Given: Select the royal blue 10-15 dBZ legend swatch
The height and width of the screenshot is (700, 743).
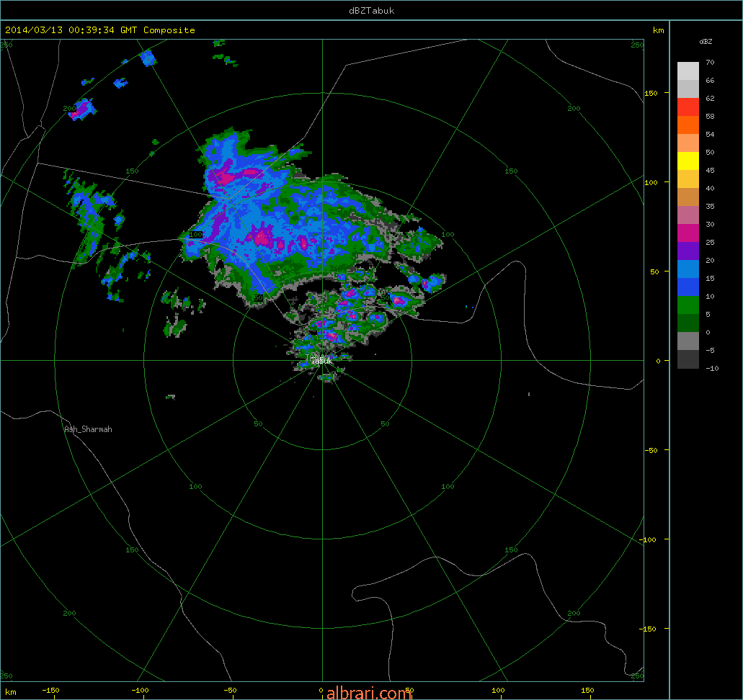Looking at the screenshot, I should pos(688,287).
